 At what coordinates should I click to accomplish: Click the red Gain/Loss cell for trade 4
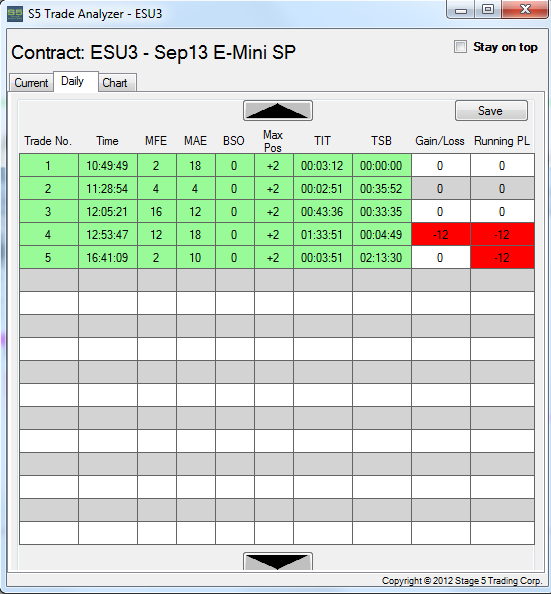(x=441, y=234)
